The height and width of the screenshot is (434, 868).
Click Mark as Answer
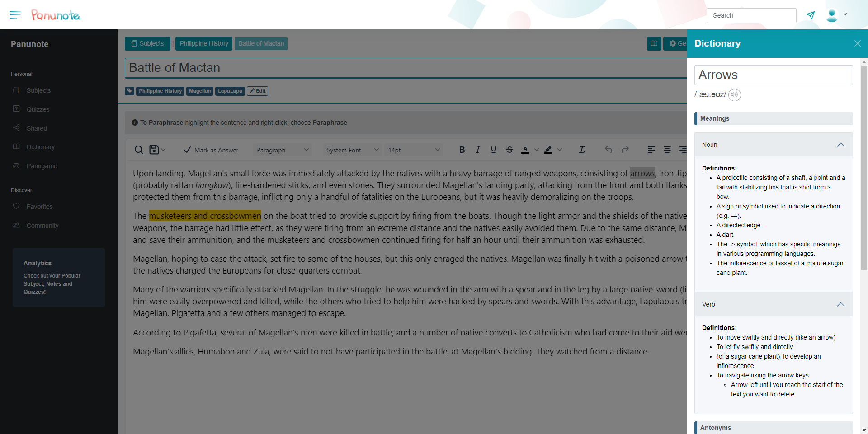point(211,150)
